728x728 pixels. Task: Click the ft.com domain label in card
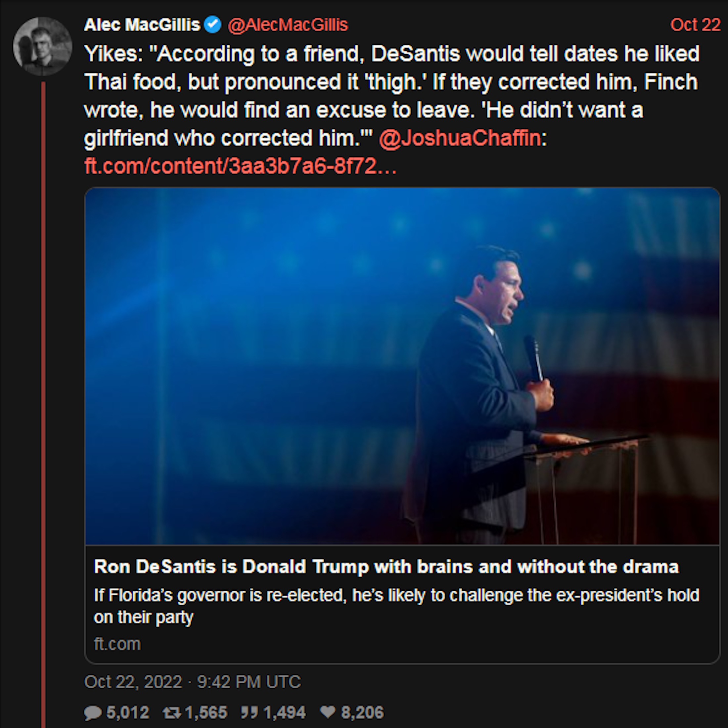pos(117,644)
